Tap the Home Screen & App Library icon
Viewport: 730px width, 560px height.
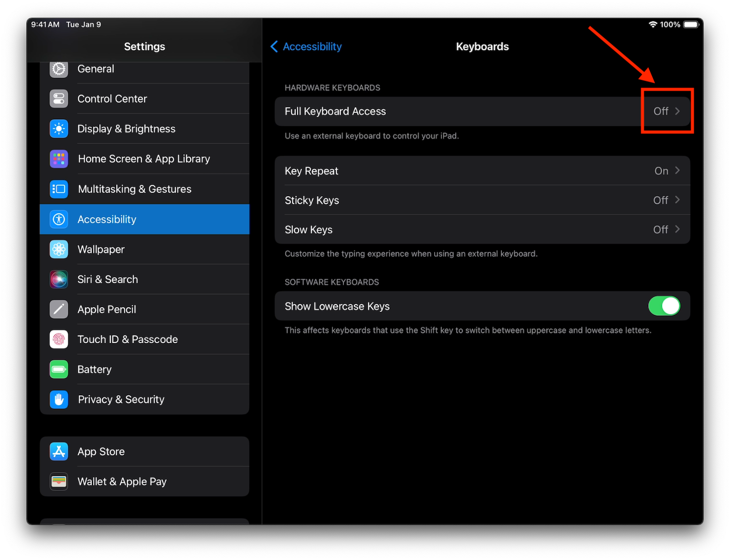[59, 159]
